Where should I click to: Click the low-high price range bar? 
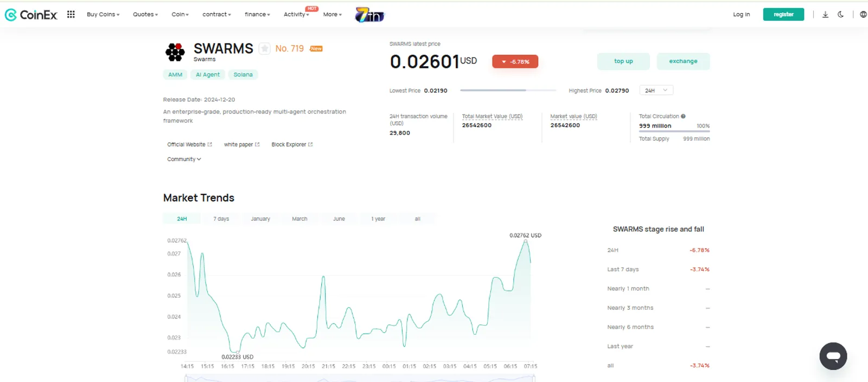click(x=508, y=90)
